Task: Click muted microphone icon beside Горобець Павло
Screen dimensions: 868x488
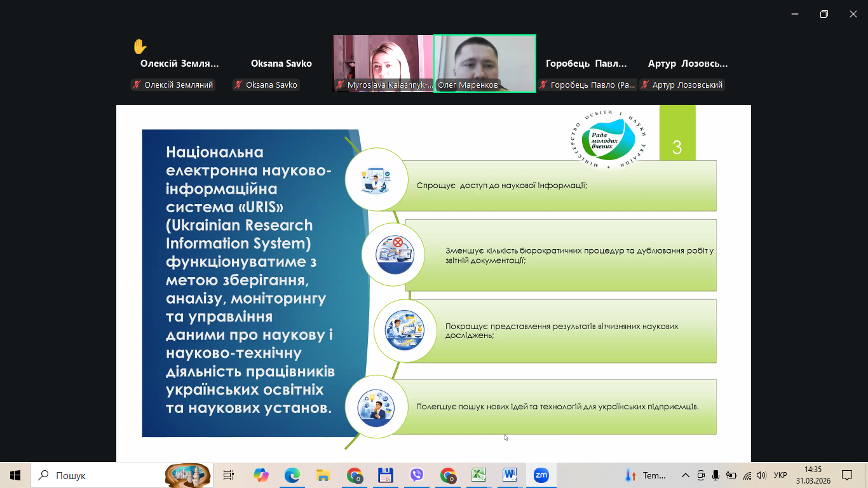Action: (543, 85)
